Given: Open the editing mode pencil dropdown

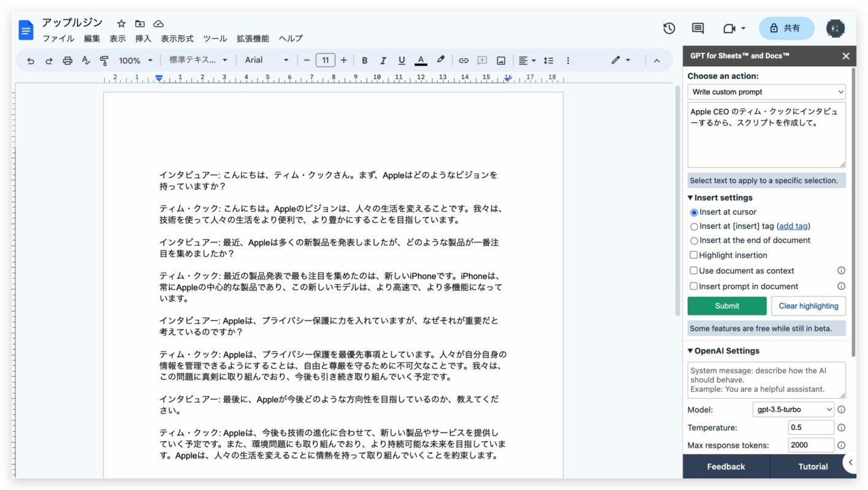Looking at the screenshot, I should [620, 60].
